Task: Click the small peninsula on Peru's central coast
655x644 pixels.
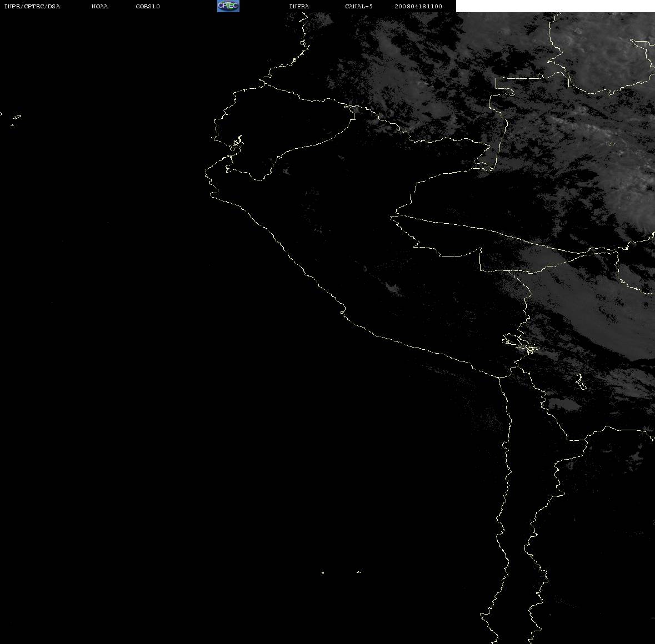Action: click(x=343, y=311)
